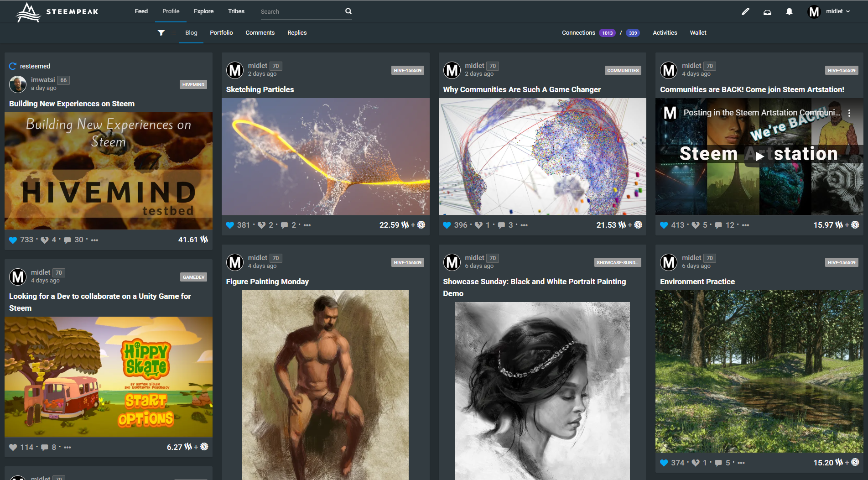Play the Steem Artstation video

pyautogui.click(x=759, y=156)
